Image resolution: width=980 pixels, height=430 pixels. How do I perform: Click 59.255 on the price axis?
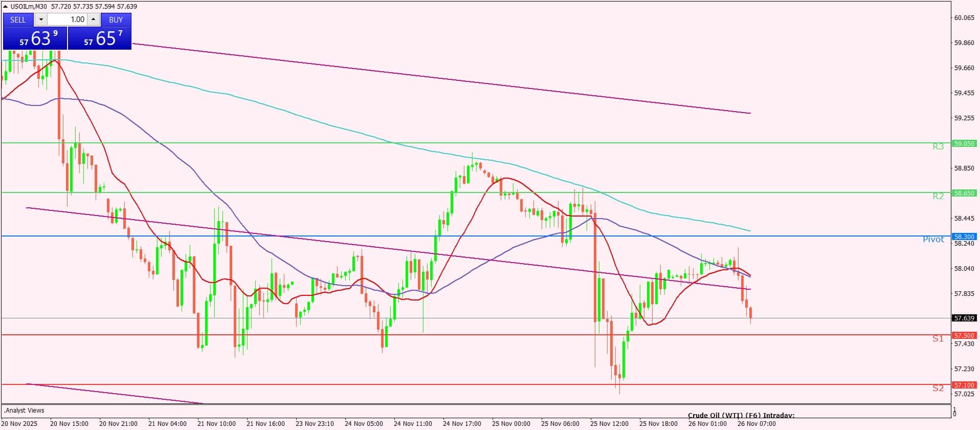coord(964,118)
